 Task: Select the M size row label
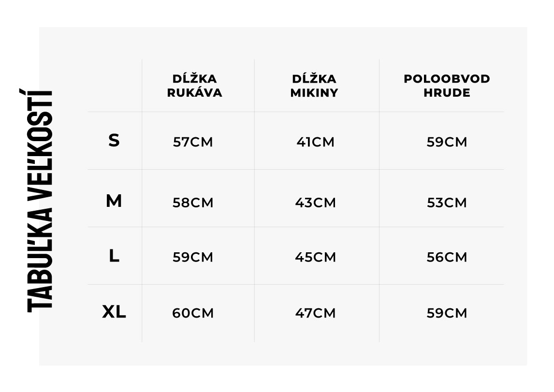point(114,201)
